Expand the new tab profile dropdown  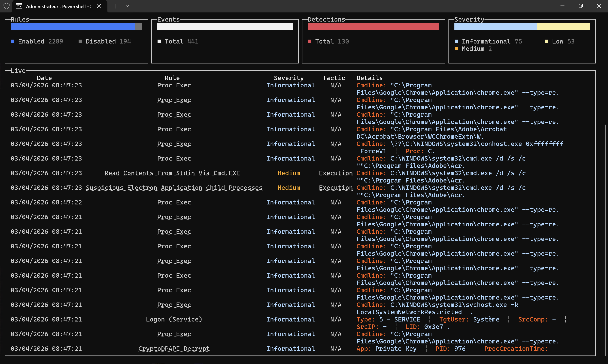127,6
